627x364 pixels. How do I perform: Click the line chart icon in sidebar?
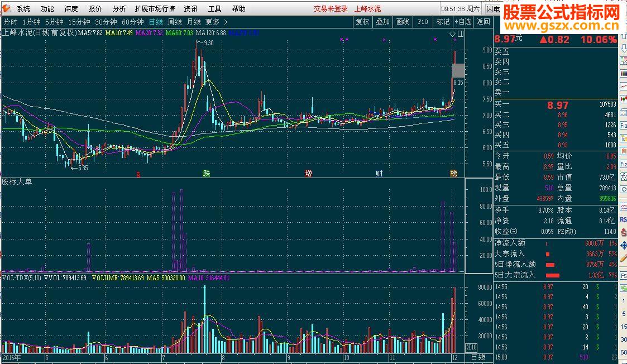[x=624, y=86]
